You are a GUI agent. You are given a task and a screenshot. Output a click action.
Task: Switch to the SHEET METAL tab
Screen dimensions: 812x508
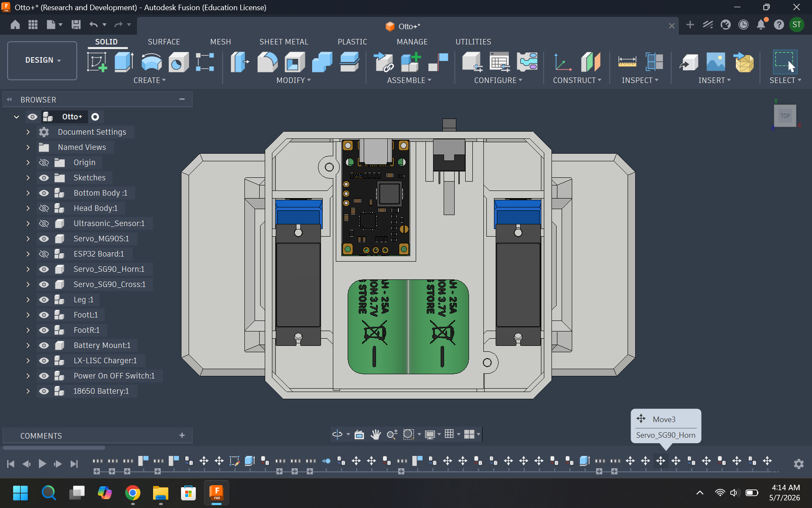click(x=284, y=42)
